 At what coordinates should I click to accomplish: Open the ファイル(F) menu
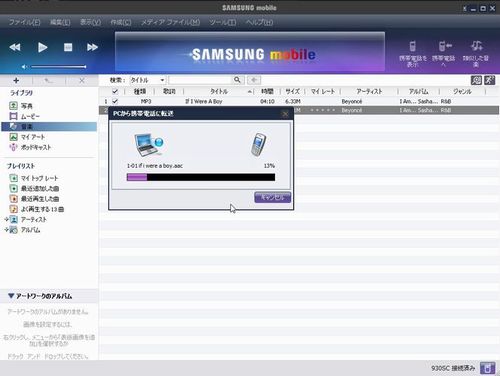pos(24,22)
